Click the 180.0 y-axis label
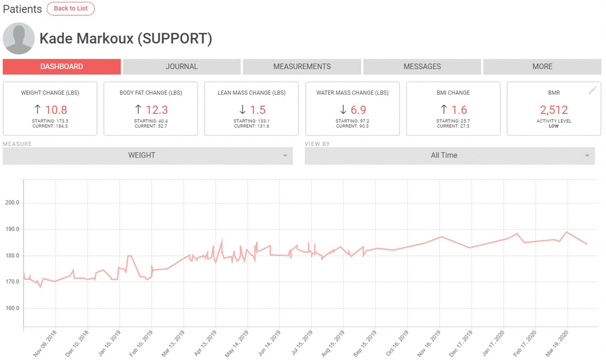This screenshot has width=606, height=364. (x=12, y=256)
